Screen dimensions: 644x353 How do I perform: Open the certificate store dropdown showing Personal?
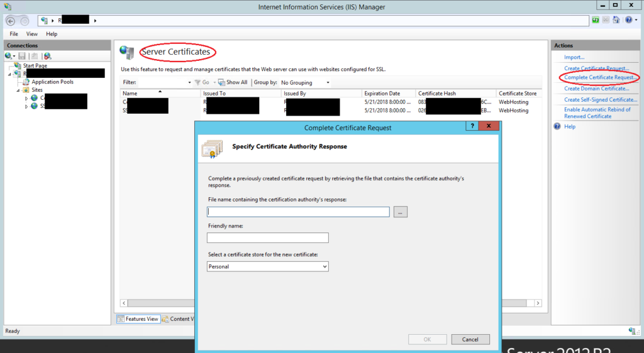(268, 266)
